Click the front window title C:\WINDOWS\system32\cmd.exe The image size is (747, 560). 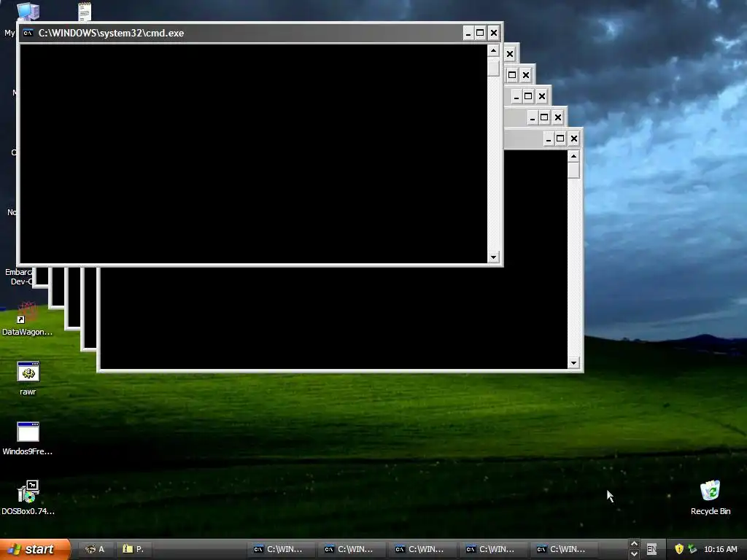pos(111,33)
